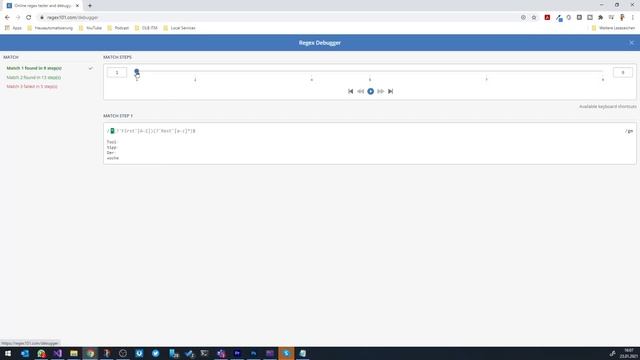Play the regex debugger steps

tap(371, 91)
